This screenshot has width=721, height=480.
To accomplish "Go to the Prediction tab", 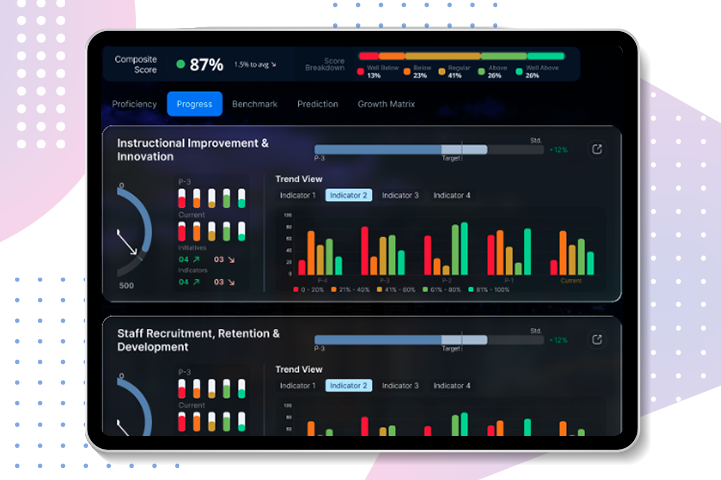I will pyautogui.click(x=318, y=104).
